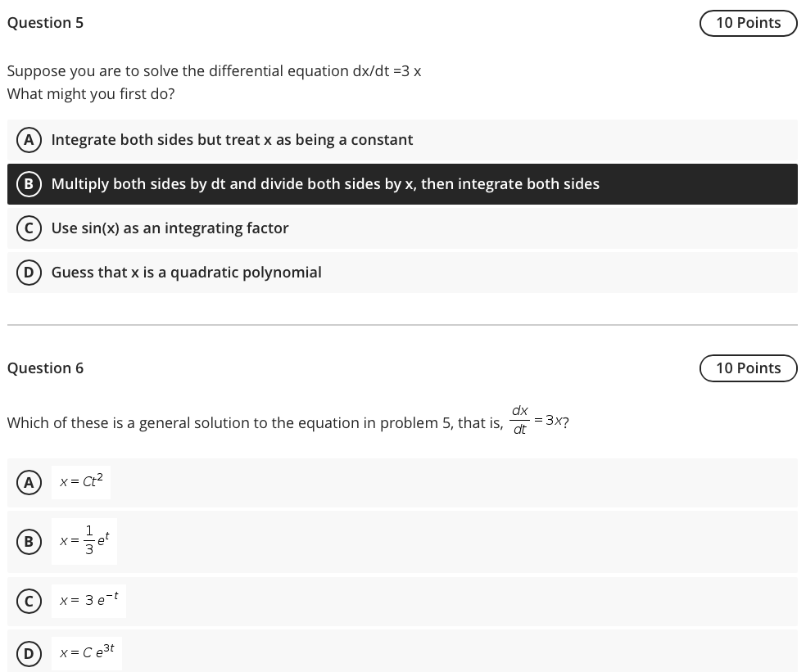The image size is (806, 672).
Task: Click 'Guess that x is a quadratic polynomial'
Action: (186, 273)
